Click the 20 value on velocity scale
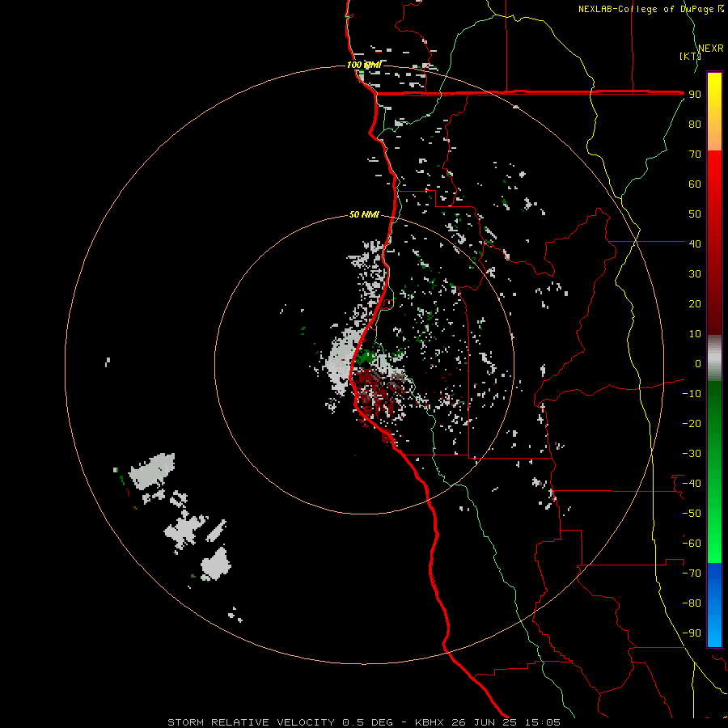 pyautogui.click(x=695, y=303)
